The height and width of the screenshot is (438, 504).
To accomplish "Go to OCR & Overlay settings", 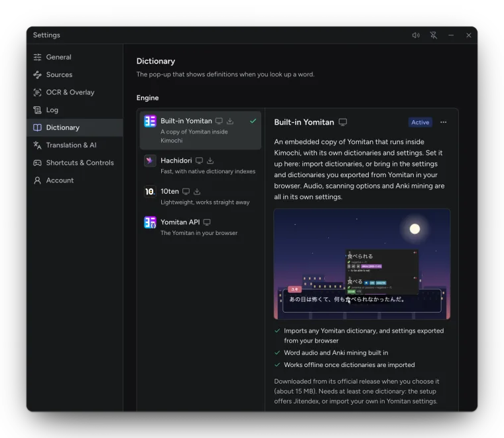I will [x=75, y=92].
